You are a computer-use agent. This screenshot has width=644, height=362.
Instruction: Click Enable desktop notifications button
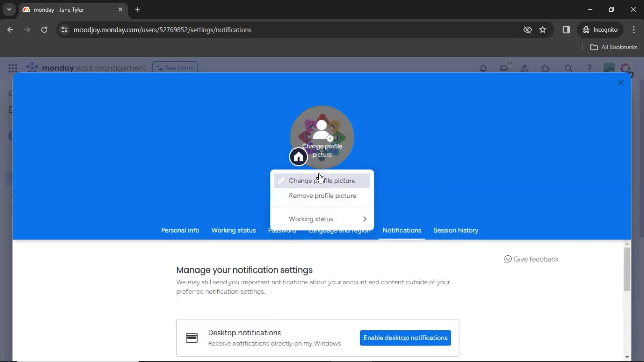[406, 338]
